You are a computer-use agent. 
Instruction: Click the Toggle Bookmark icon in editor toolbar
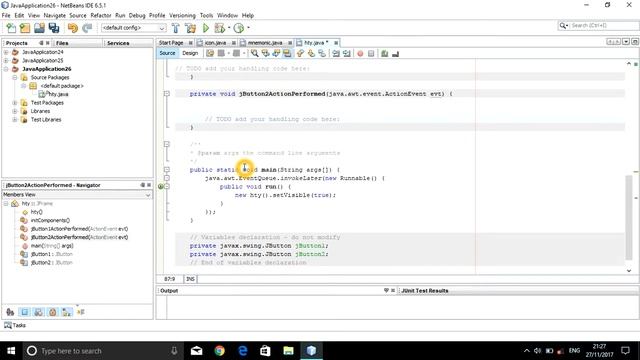[322, 53]
